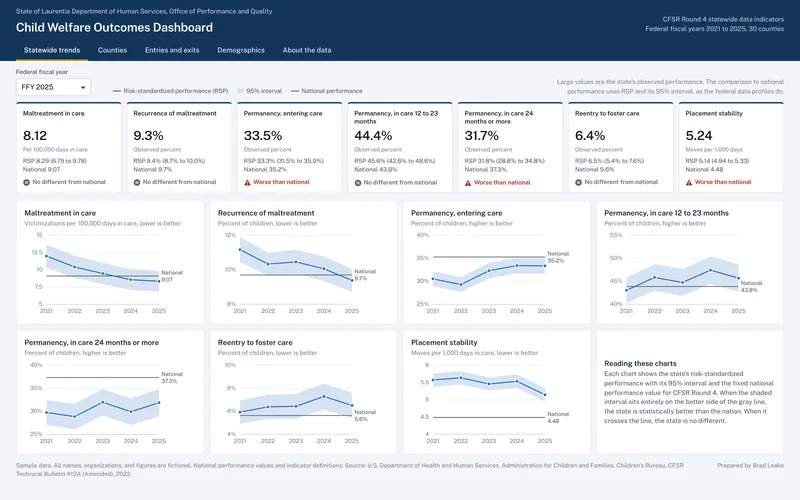Click the 2024 data point in Permanency 12 to 23 months chart

click(710, 270)
